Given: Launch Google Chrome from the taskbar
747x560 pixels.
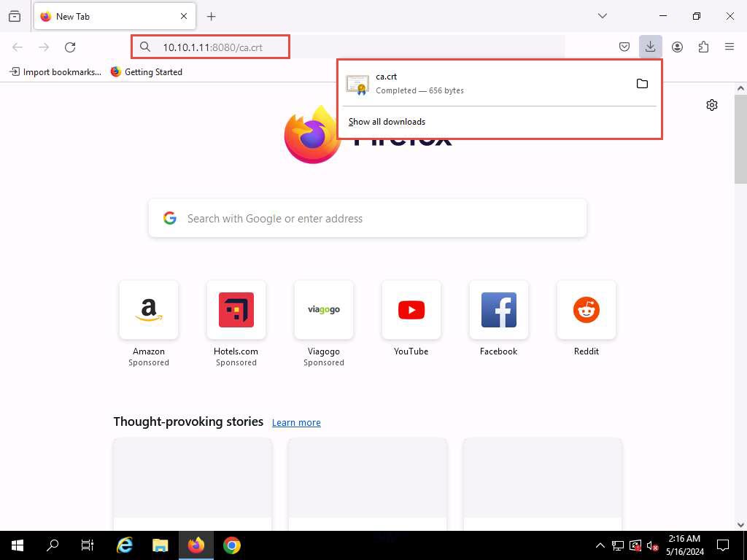Looking at the screenshot, I should tap(232, 545).
